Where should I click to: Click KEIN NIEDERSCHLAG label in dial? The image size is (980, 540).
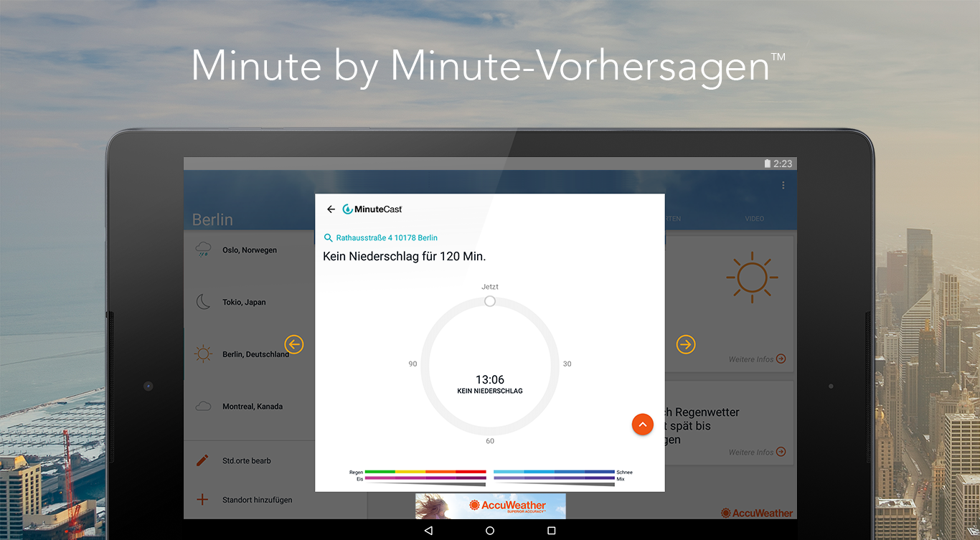coord(490,392)
